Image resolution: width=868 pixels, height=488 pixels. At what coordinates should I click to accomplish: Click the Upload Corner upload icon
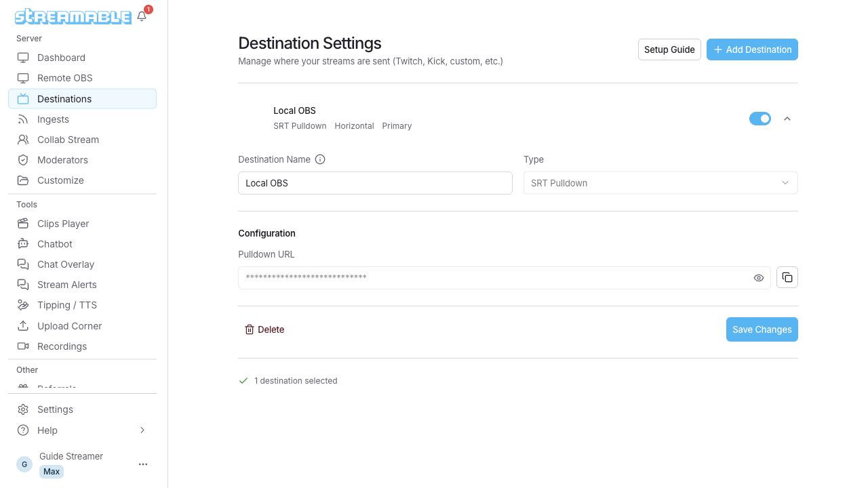[x=23, y=326]
